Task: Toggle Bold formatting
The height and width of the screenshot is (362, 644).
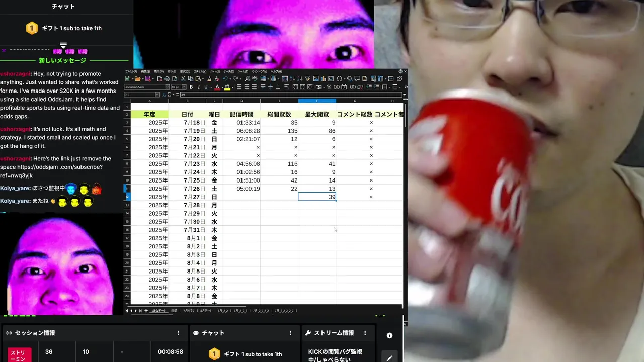Action: coord(191,87)
